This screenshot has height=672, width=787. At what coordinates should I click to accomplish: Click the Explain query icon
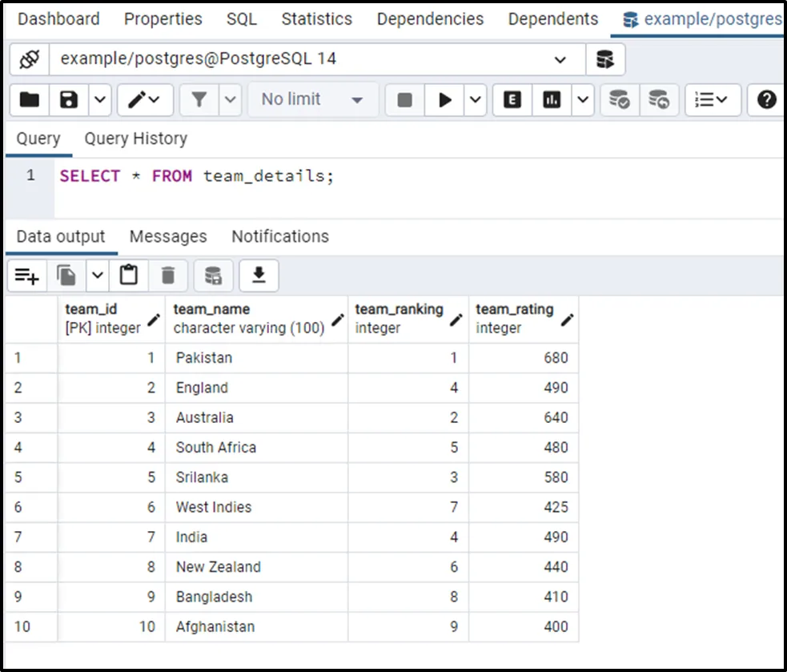click(x=512, y=99)
